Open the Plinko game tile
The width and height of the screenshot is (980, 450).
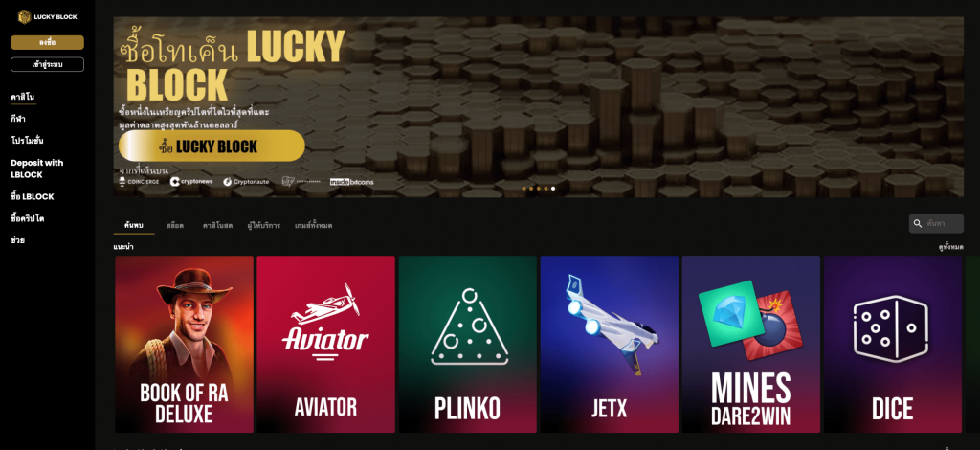click(467, 344)
